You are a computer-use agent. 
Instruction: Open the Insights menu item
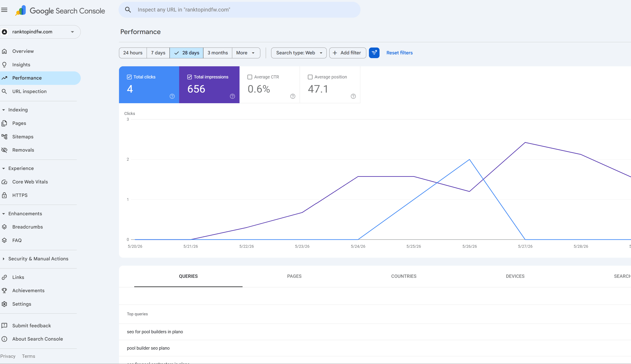[x=40, y=65]
